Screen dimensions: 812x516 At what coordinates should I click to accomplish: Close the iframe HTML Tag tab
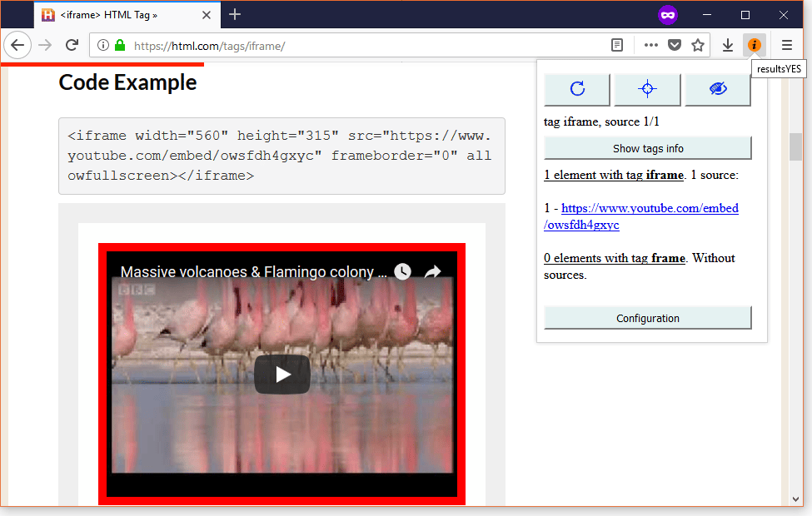click(x=206, y=15)
